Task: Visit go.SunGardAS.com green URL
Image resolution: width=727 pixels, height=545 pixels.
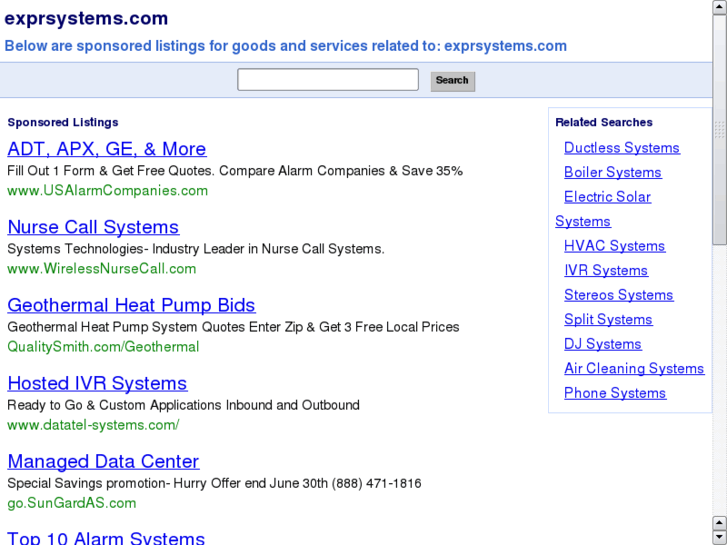Action: (72, 503)
